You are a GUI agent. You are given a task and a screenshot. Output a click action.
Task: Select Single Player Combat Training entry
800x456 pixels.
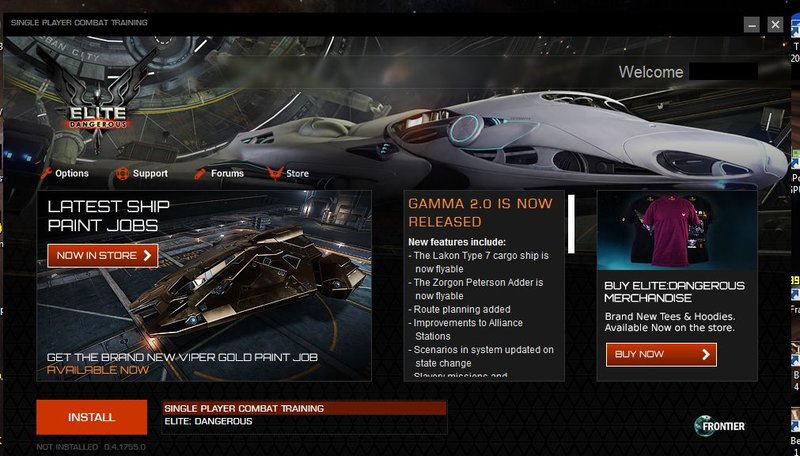pos(304,408)
